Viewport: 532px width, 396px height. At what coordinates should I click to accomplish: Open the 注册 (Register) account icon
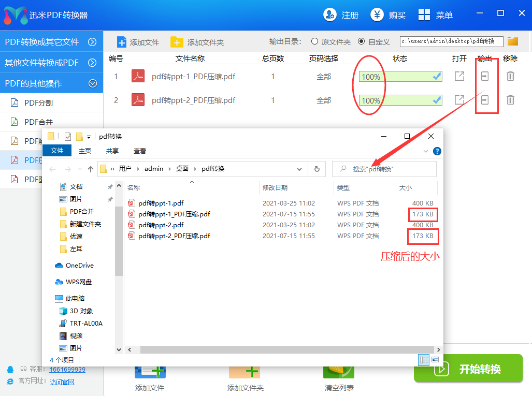click(x=330, y=15)
